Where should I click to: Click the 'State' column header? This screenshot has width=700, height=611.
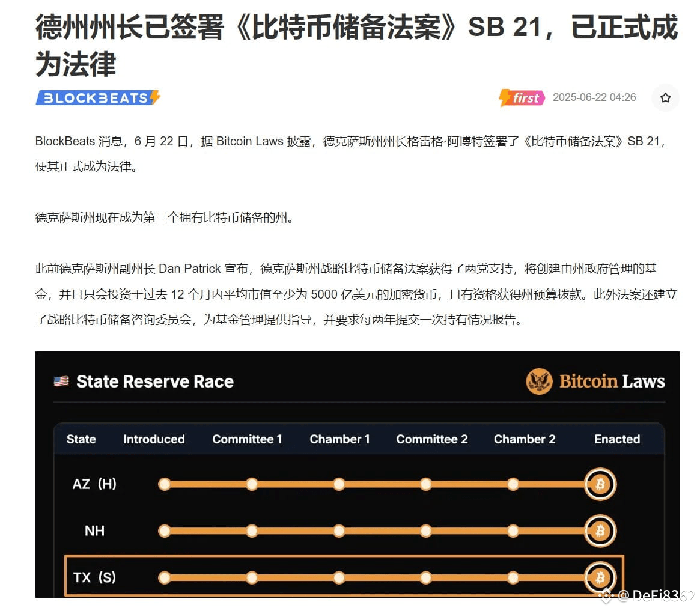click(x=81, y=439)
